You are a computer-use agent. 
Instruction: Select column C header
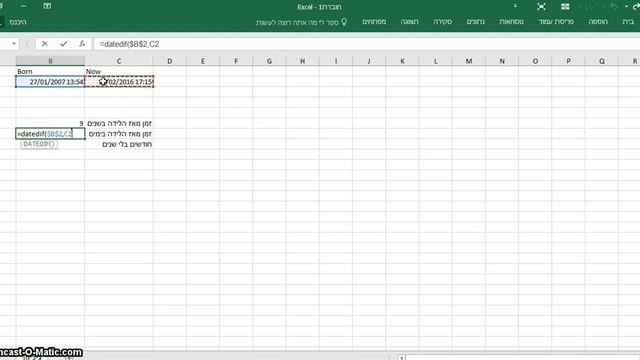tap(119, 61)
